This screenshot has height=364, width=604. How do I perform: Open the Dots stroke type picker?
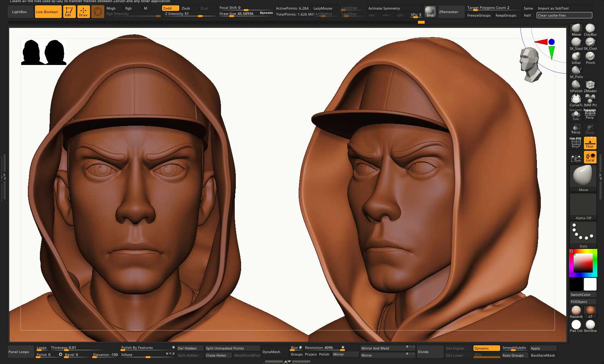pos(583,235)
